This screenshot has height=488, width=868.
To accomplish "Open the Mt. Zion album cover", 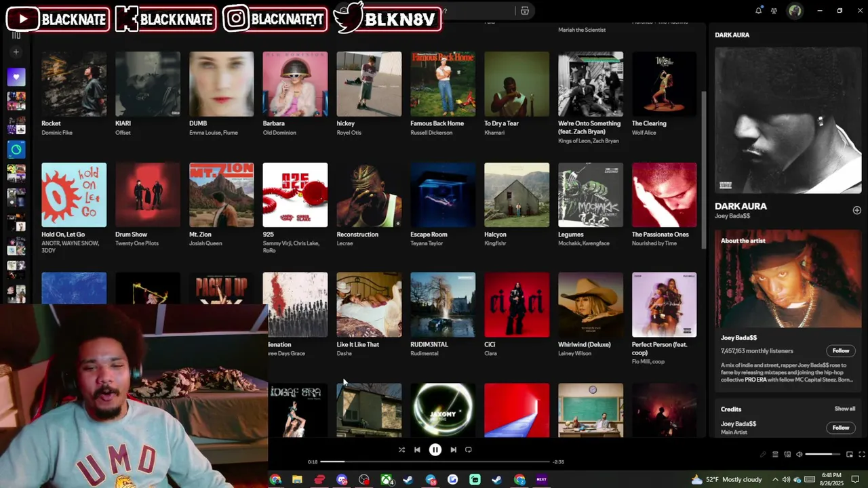I will 222,195.
